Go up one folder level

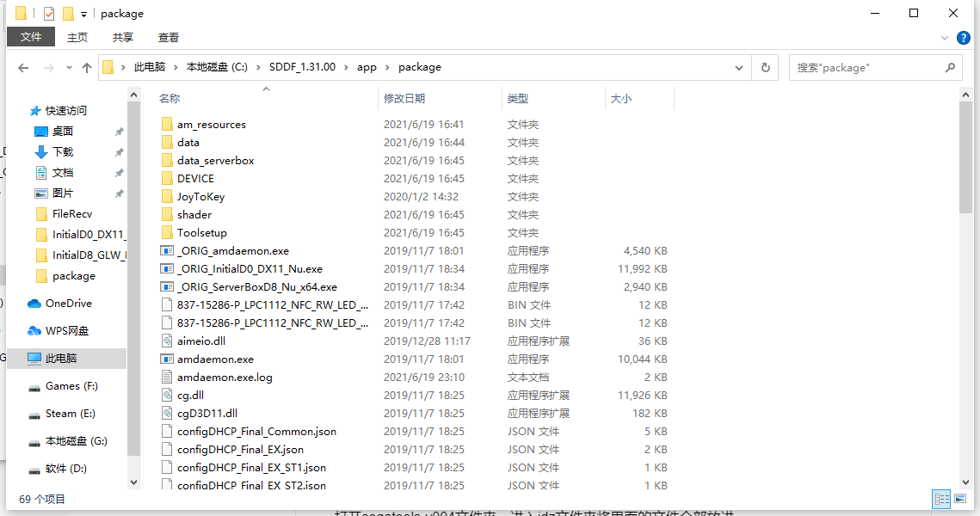click(87, 67)
